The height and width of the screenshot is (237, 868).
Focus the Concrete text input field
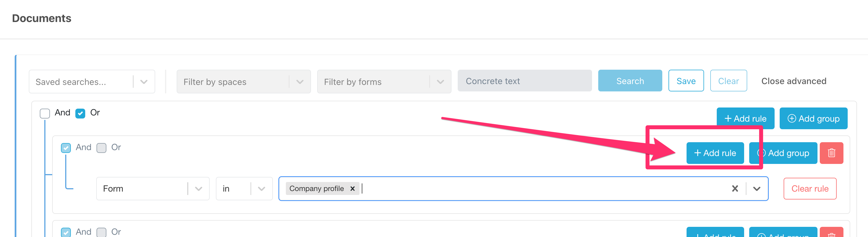(x=524, y=81)
